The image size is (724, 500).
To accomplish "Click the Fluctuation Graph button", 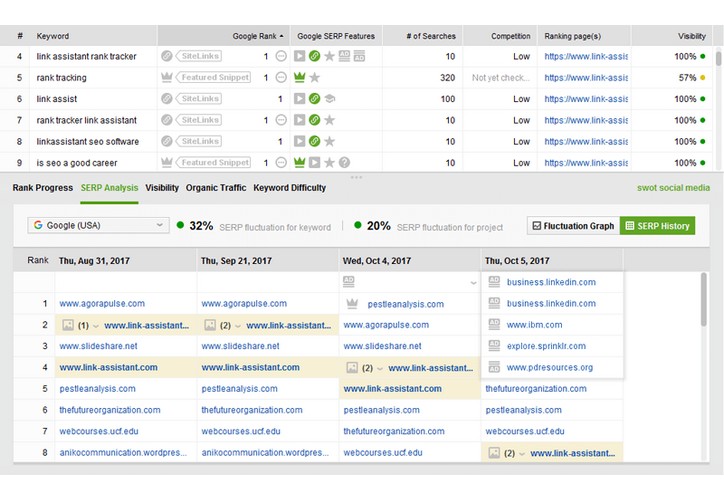I will click(573, 226).
